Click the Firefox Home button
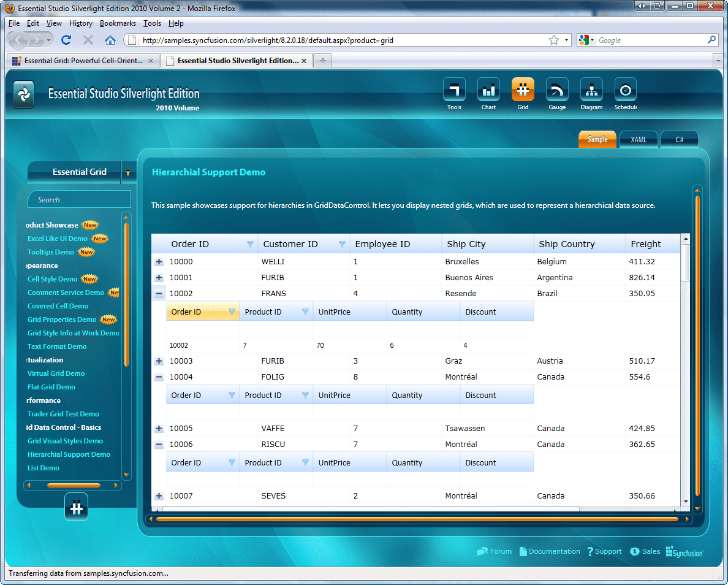The image size is (728, 585). (110, 40)
